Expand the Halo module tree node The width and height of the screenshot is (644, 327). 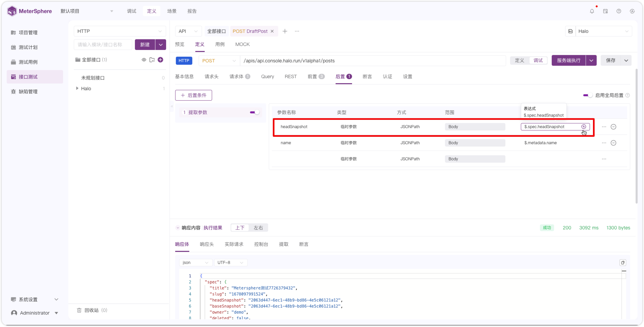click(x=77, y=89)
